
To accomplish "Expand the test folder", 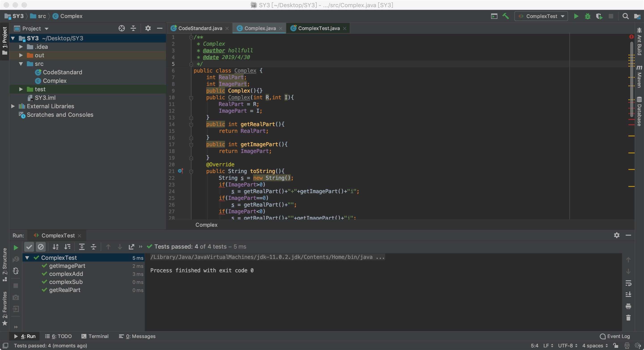I will click(21, 89).
